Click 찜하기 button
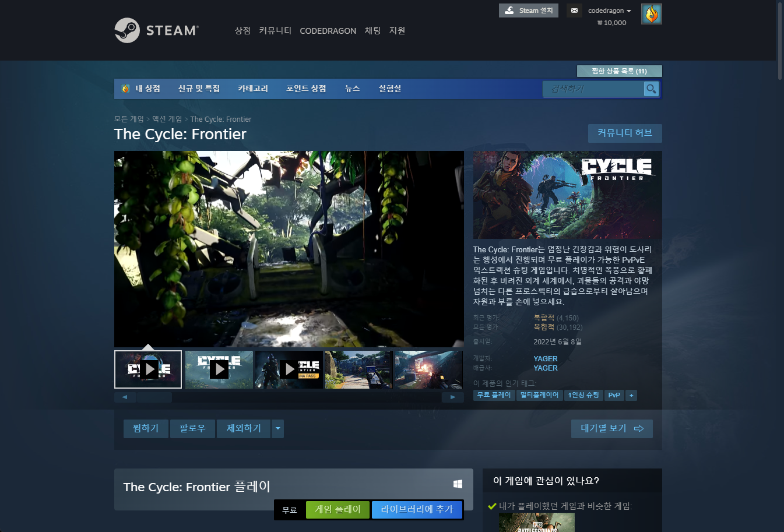784x532 pixels. (146, 429)
